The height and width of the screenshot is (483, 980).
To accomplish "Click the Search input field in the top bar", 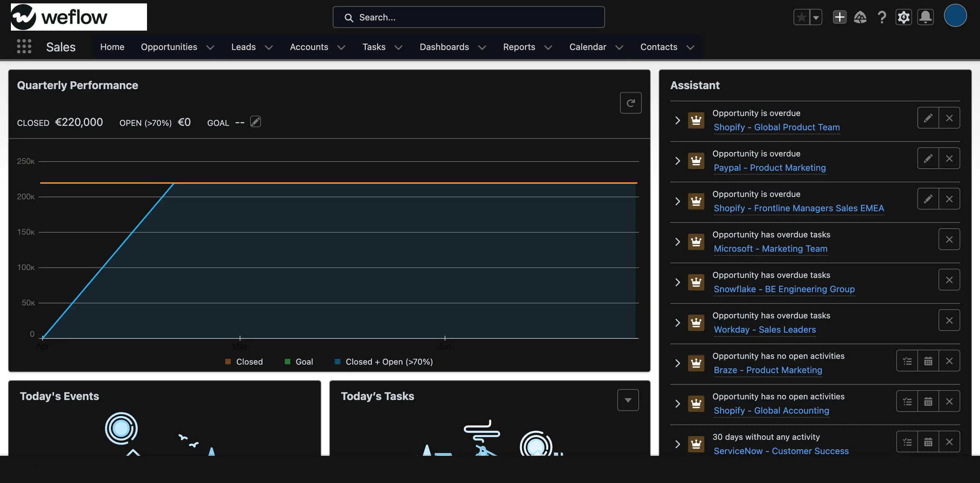I will [469, 17].
